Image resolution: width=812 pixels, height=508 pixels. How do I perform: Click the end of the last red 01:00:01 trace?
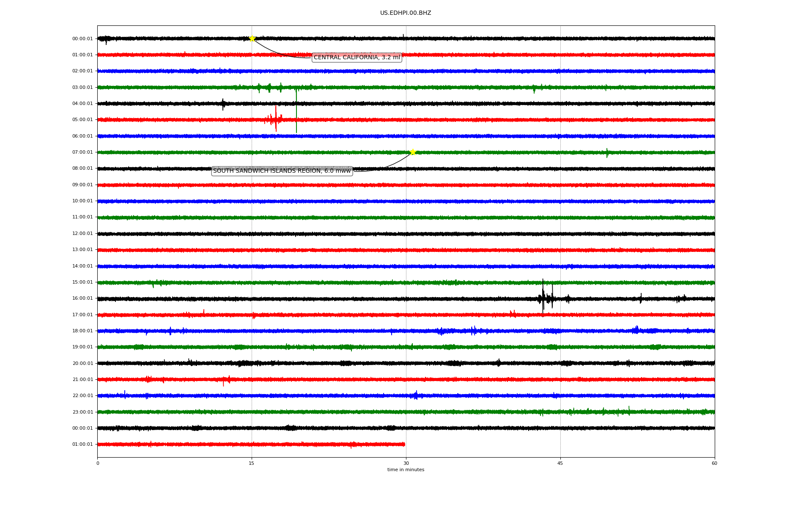pos(404,444)
